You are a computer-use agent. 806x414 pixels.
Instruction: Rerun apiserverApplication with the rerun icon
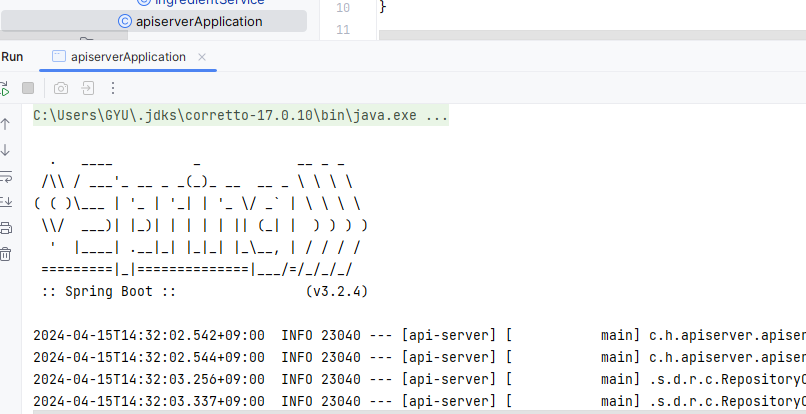tap(4, 88)
